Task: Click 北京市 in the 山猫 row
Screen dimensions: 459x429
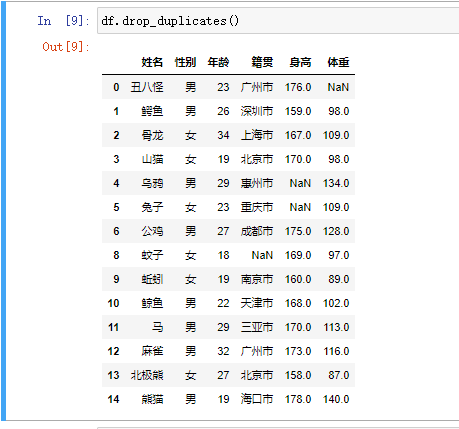Action: tap(257, 159)
